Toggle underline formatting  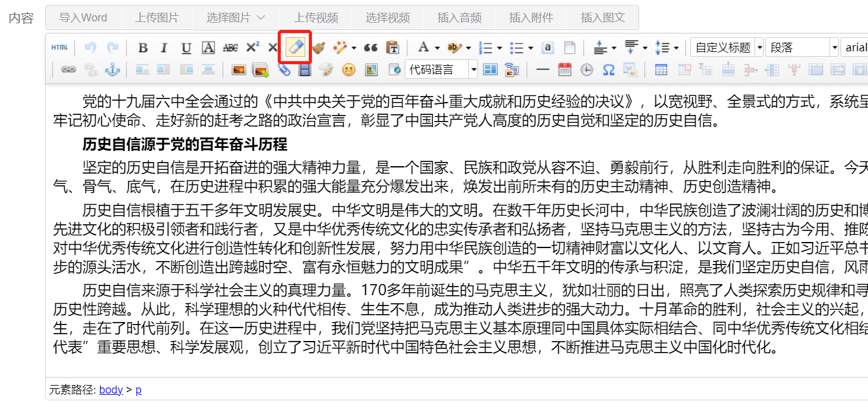pyautogui.click(x=186, y=47)
